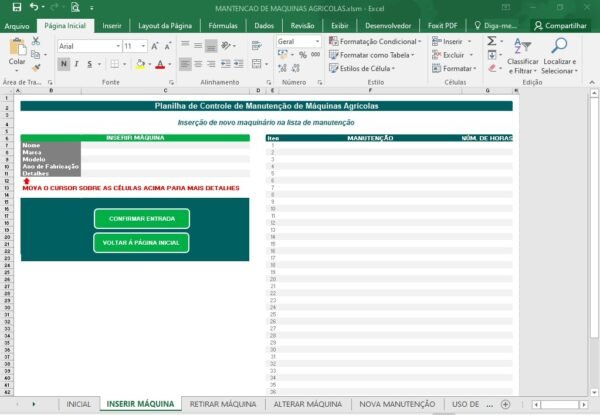This screenshot has height=415, width=600.
Task: Decrease font size with the smaller A
Action: (168, 46)
